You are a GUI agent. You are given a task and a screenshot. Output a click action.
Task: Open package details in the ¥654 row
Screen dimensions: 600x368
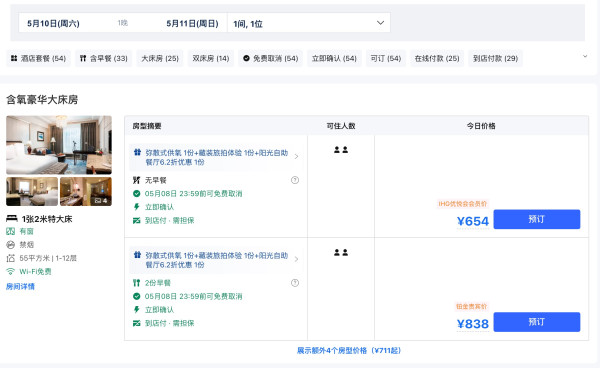click(x=217, y=157)
